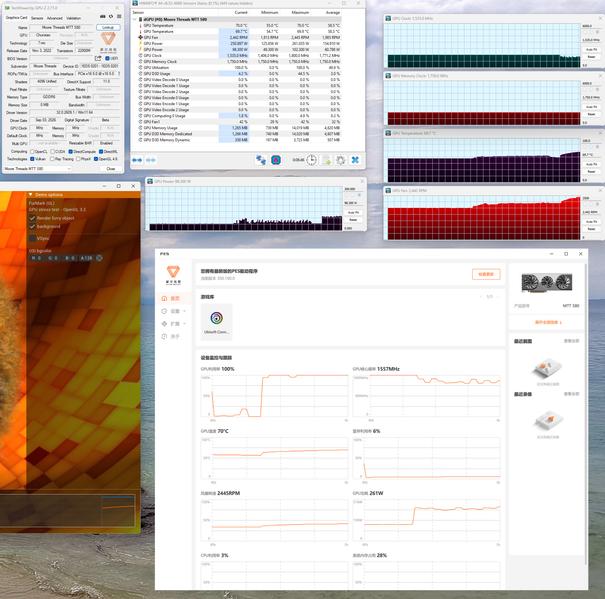The width and height of the screenshot is (605, 599).
Task: Click the GPU Fan graph window icon
Action: [x=388, y=191]
